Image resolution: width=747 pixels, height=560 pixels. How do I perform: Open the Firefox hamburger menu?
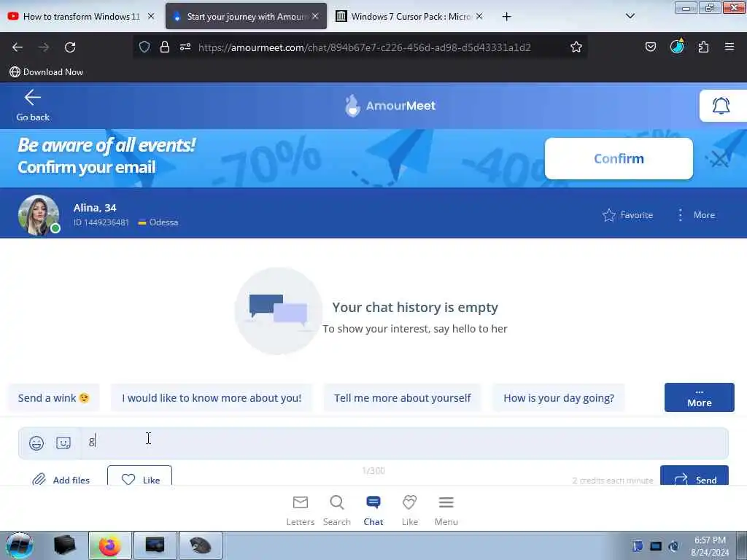(729, 47)
